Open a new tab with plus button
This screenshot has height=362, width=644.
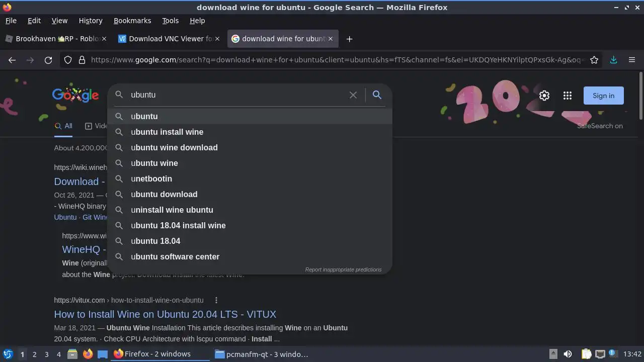tap(349, 39)
